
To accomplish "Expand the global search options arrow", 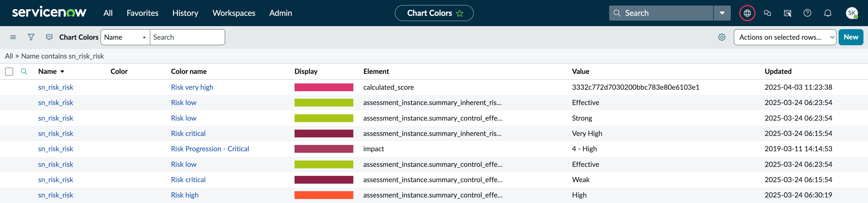I will tap(722, 13).
